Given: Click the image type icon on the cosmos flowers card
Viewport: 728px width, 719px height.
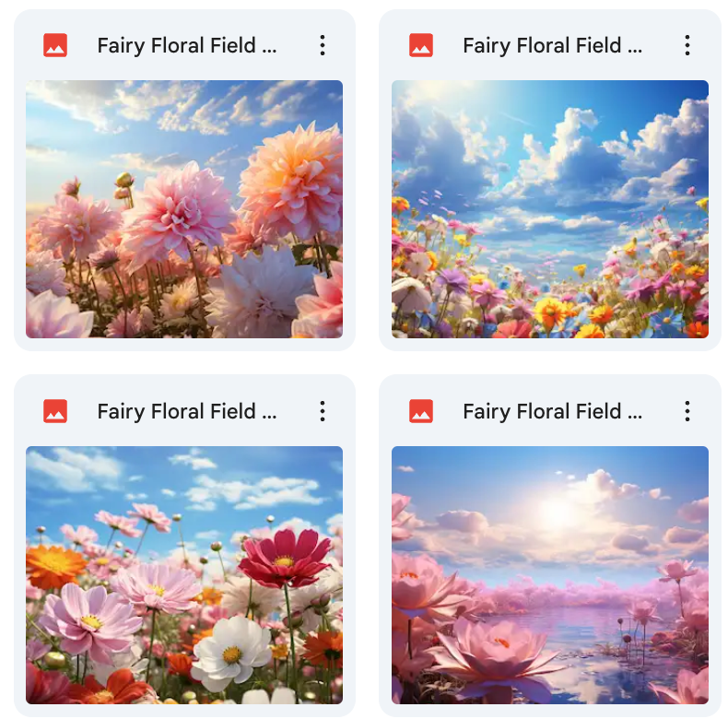Looking at the screenshot, I should 55,411.
